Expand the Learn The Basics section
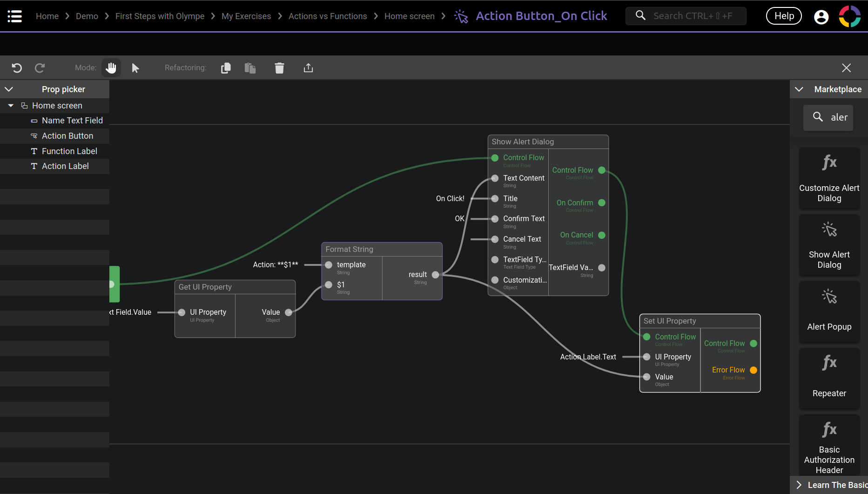The width and height of the screenshot is (868, 494). [x=799, y=485]
